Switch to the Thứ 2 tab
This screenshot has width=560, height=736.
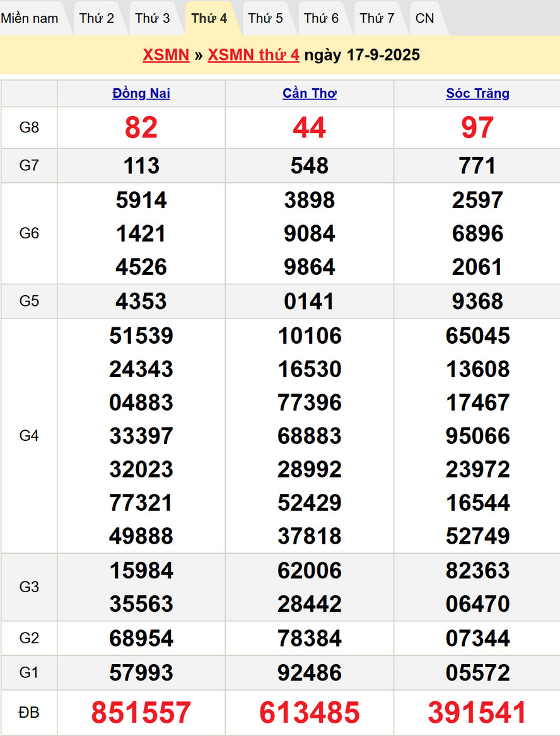pyautogui.click(x=96, y=18)
